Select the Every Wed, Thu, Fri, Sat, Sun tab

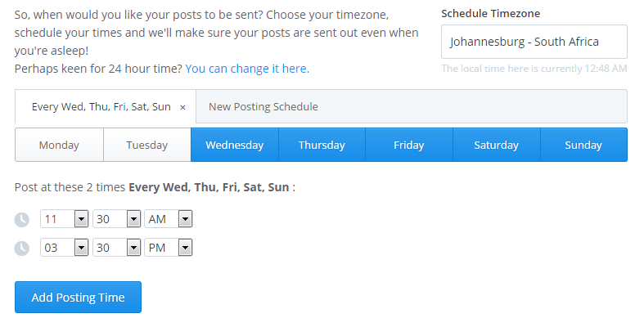pos(101,107)
